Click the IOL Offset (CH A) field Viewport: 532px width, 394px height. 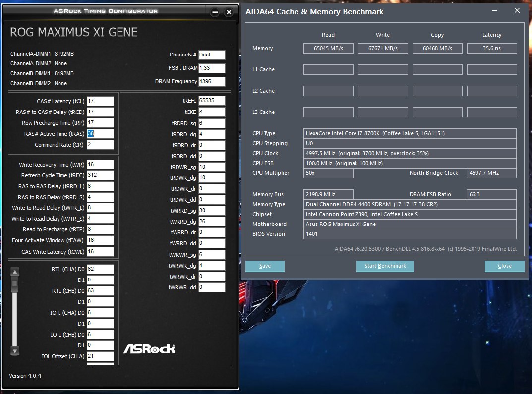pos(100,356)
